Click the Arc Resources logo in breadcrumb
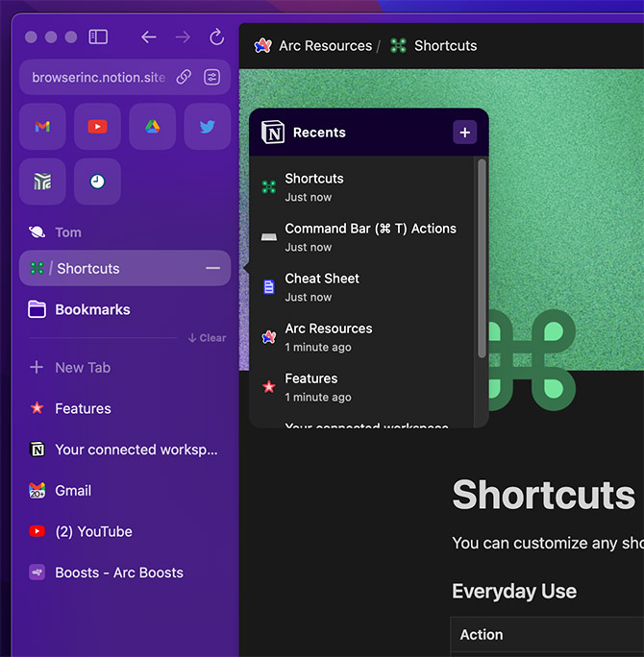The image size is (644, 657). pyautogui.click(x=262, y=45)
